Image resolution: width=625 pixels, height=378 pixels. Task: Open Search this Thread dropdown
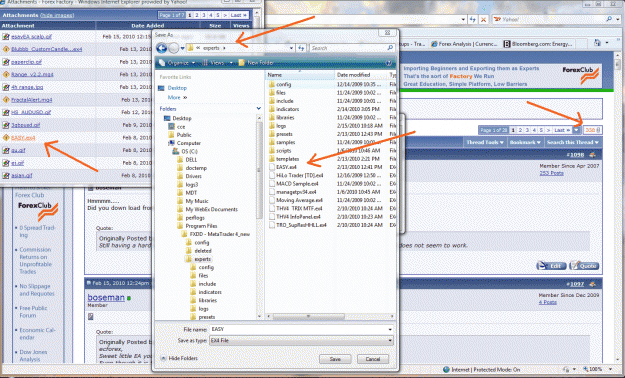(572, 142)
